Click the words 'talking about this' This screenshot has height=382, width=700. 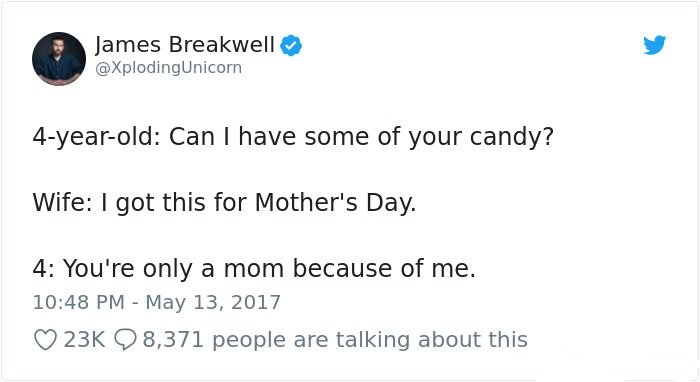432,340
